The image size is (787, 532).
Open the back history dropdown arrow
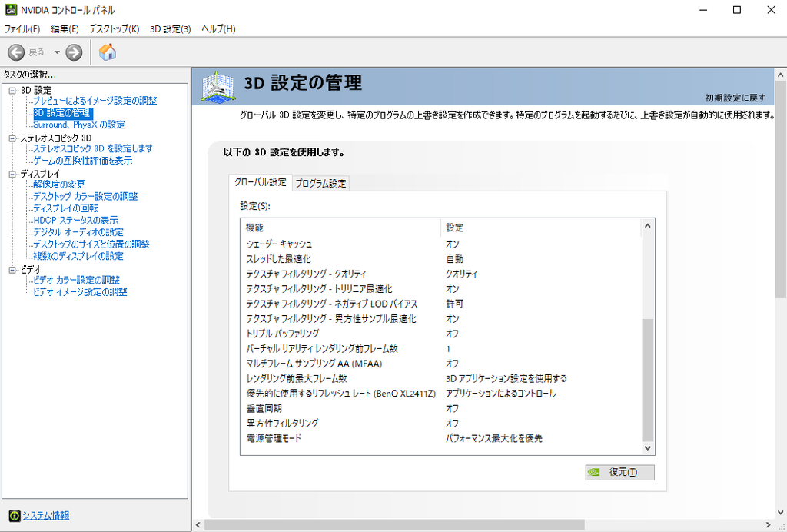[x=57, y=52]
